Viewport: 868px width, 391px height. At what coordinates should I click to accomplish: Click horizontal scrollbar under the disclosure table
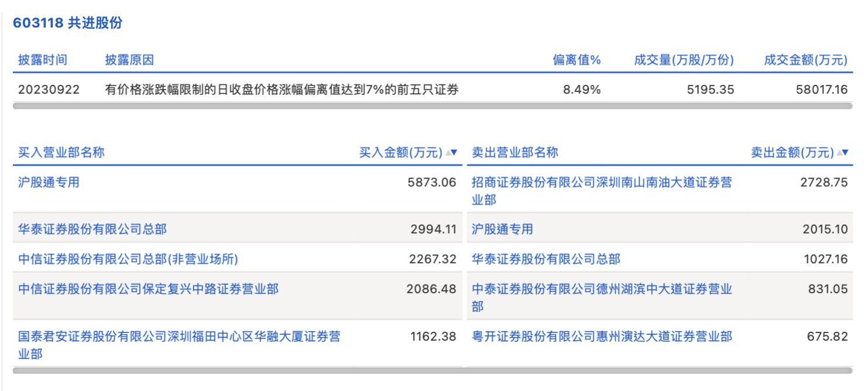click(x=432, y=107)
